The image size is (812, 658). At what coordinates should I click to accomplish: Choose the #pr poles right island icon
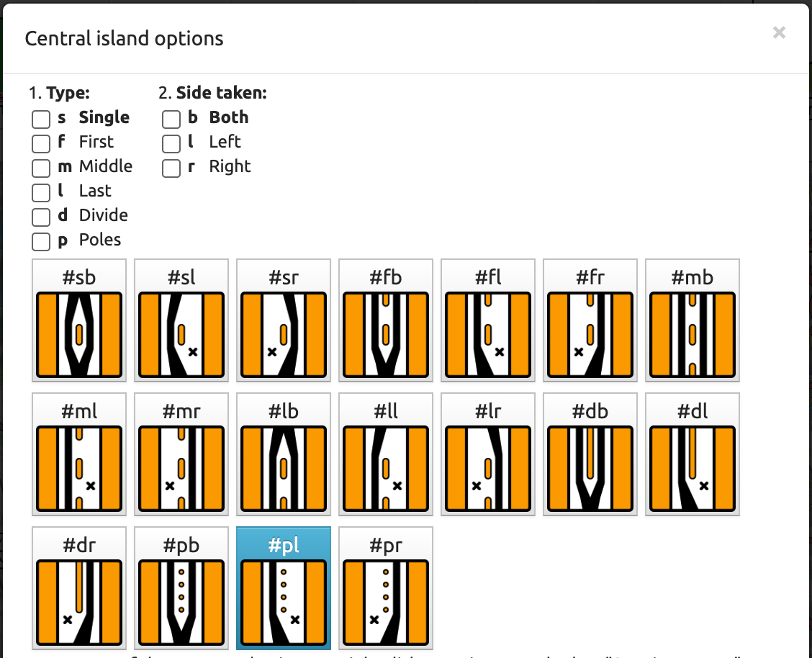[x=386, y=588]
